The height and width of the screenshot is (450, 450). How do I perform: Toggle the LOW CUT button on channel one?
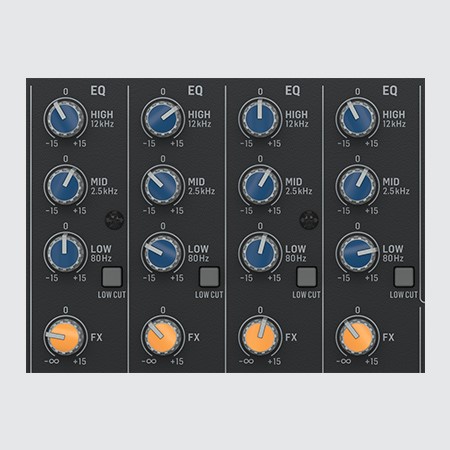(112, 277)
